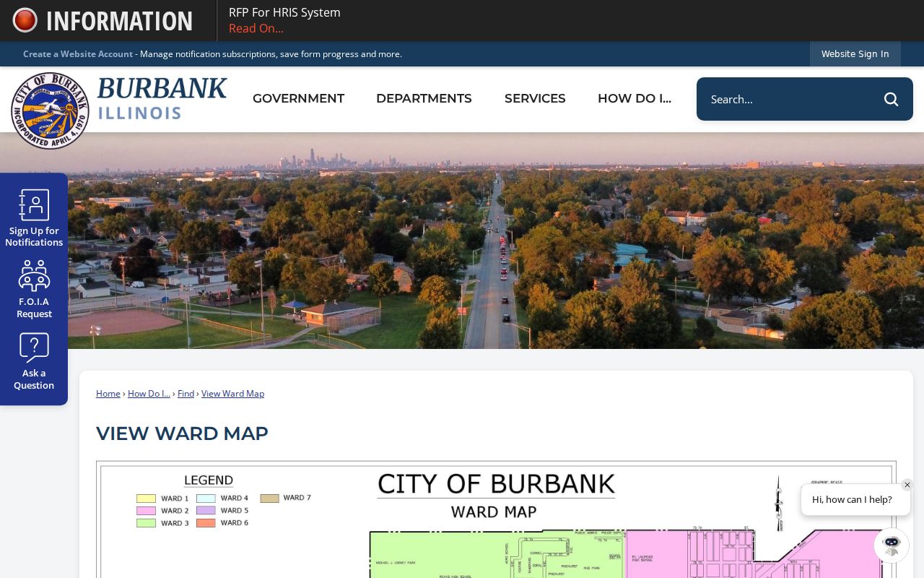Click the Ward 1 yellow legend swatch
This screenshot has height=578, width=924.
(x=146, y=499)
